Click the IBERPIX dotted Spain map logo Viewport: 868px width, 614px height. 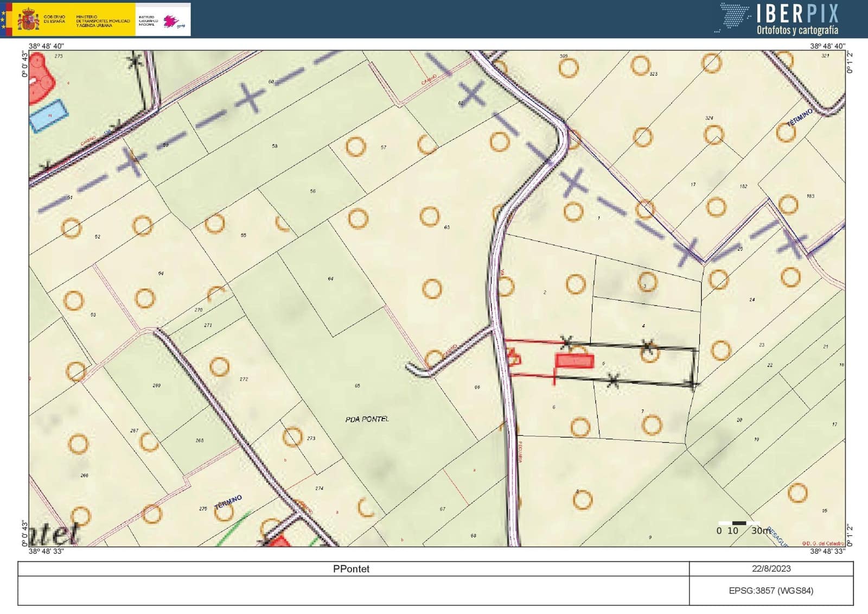pos(734,17)
